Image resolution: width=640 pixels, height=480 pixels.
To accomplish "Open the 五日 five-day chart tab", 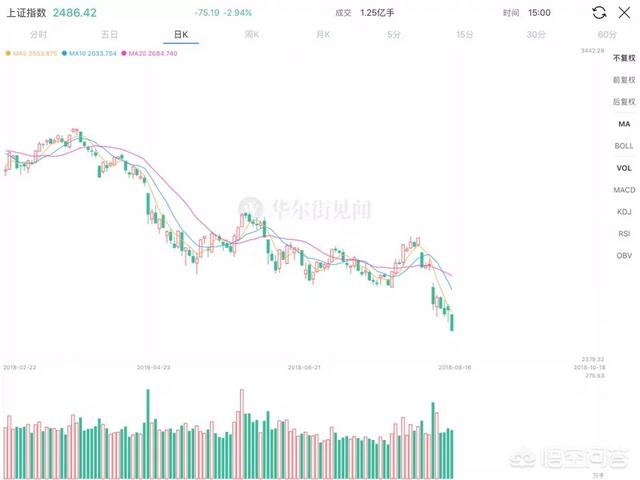I will [x=109, y=34].
